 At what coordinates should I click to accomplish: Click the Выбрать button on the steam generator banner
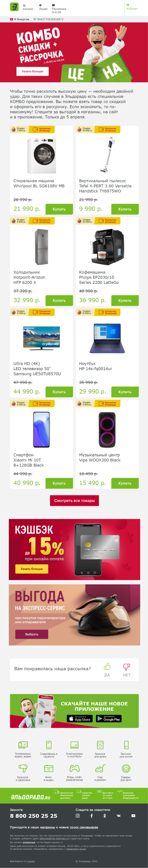(32, 634)
